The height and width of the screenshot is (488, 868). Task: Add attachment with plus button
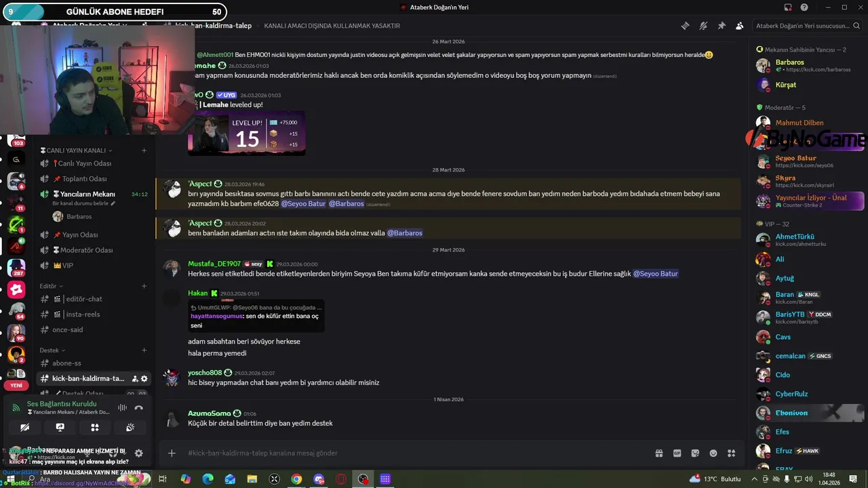(172, 453)
